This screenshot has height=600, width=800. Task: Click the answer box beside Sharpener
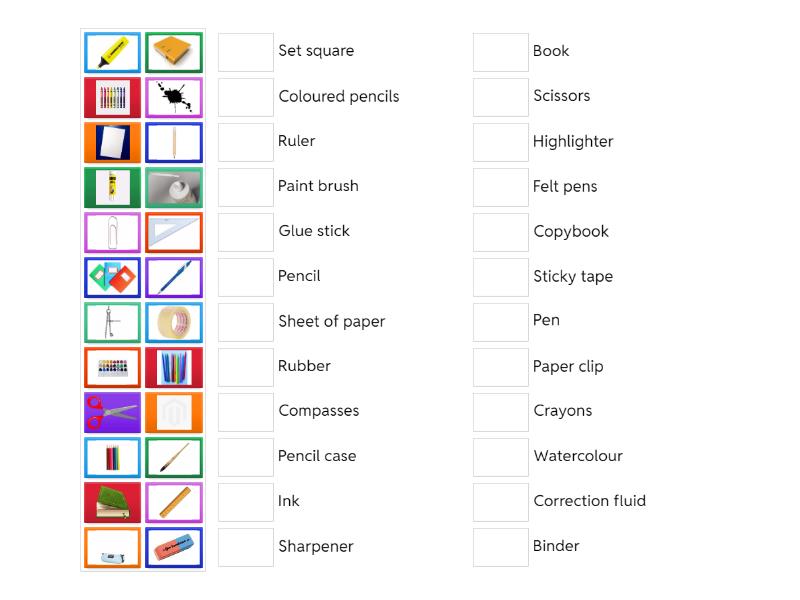(245, 546)
